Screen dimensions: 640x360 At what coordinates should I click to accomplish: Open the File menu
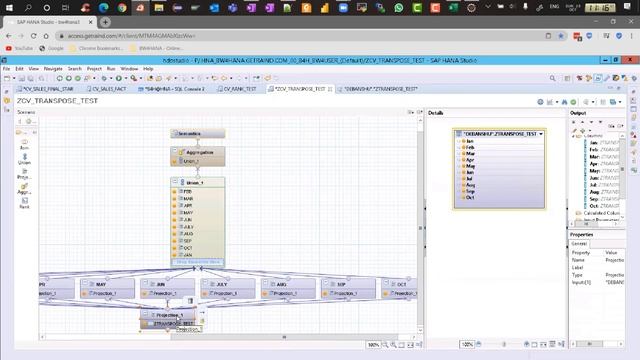pyautogui.click(x=7, y=69)
